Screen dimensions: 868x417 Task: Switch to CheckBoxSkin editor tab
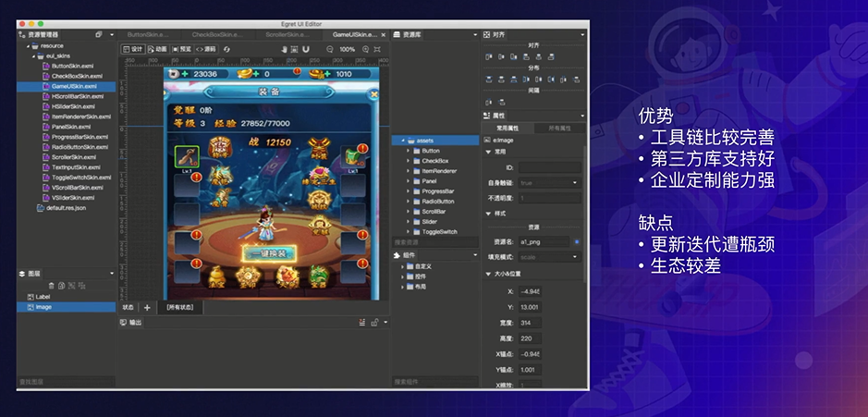pos(217,34)
